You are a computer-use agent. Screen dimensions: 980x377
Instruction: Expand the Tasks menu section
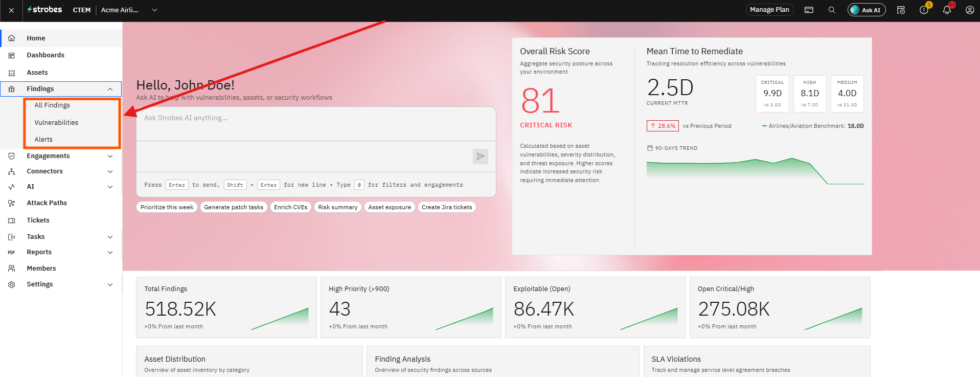(x=110, y=237)
